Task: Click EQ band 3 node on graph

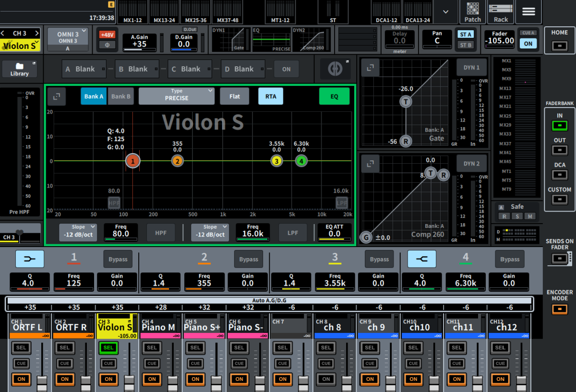Action: pos(276,161)
